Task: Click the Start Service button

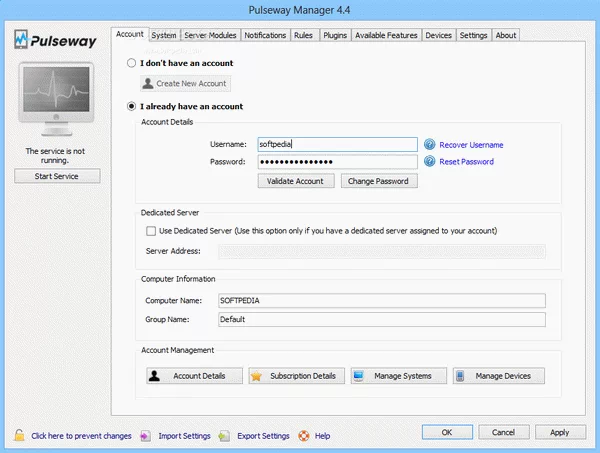Action: tap(57, 176)
